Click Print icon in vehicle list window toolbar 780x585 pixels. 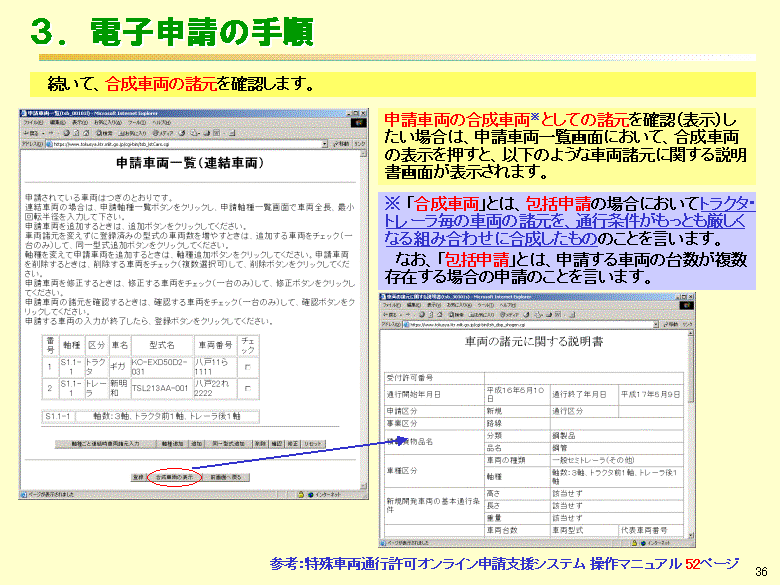point(207,133)
